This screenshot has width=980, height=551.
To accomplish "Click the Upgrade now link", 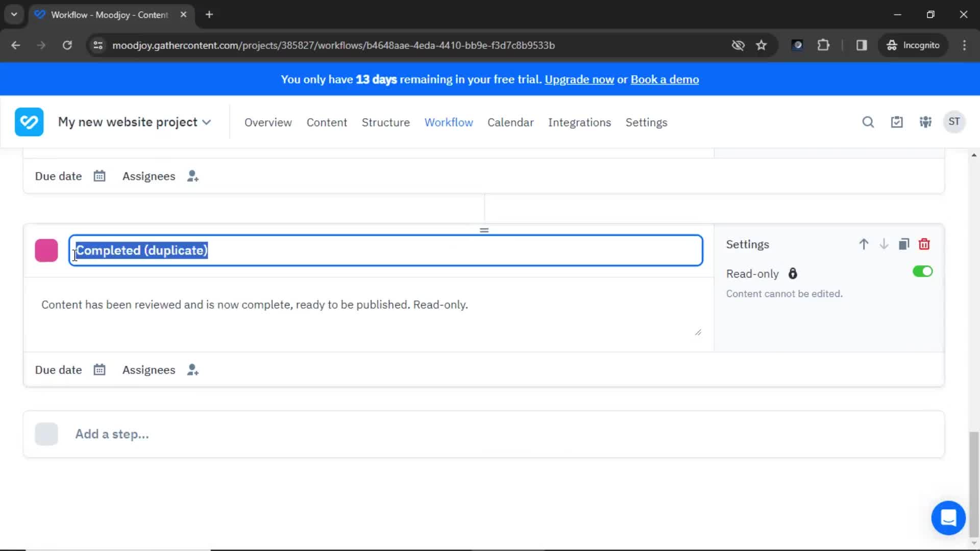I will point(579,80).
